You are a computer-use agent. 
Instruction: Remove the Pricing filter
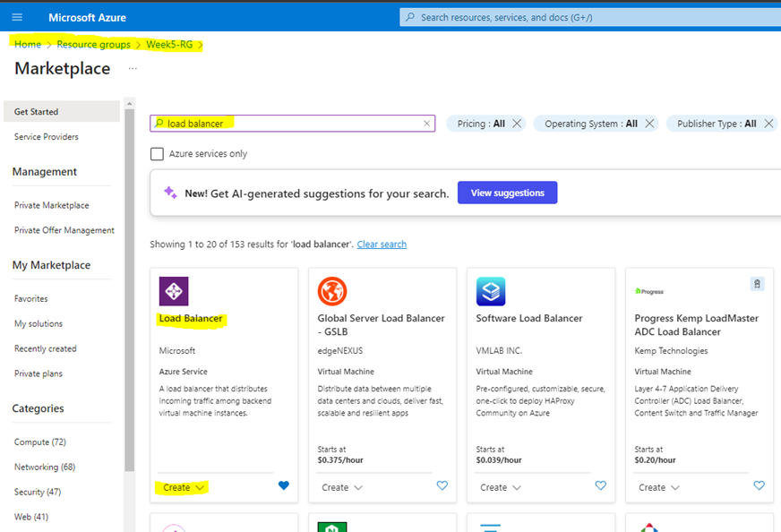tap(517, 124)
